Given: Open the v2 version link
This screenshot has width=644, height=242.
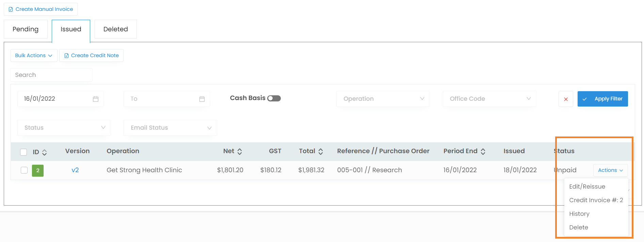Looking at the screenshot, I should point(75,170).
